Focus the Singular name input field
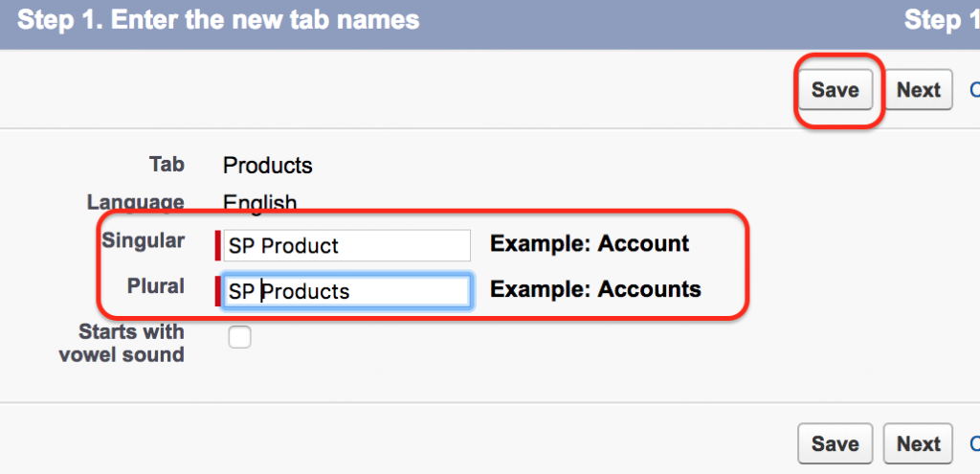 (346, 245)
